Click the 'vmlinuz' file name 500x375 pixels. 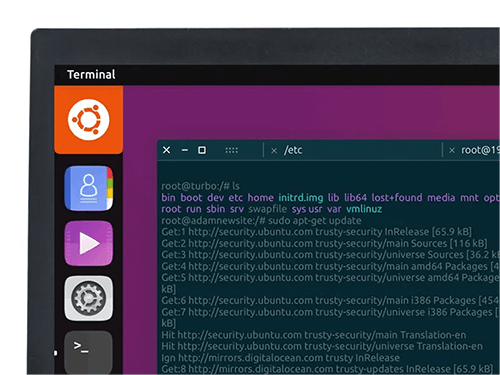tap(364, 209)
